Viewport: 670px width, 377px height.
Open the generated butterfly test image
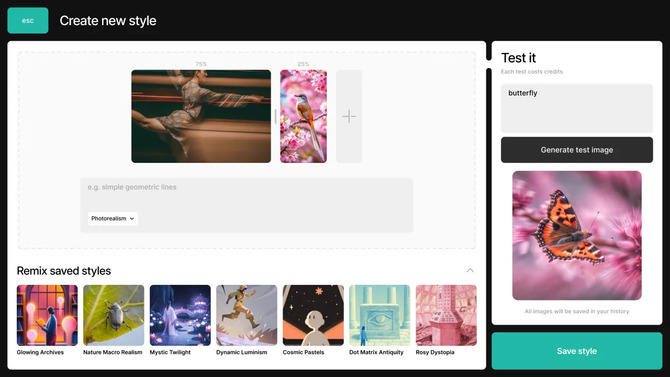pos(577,236)
